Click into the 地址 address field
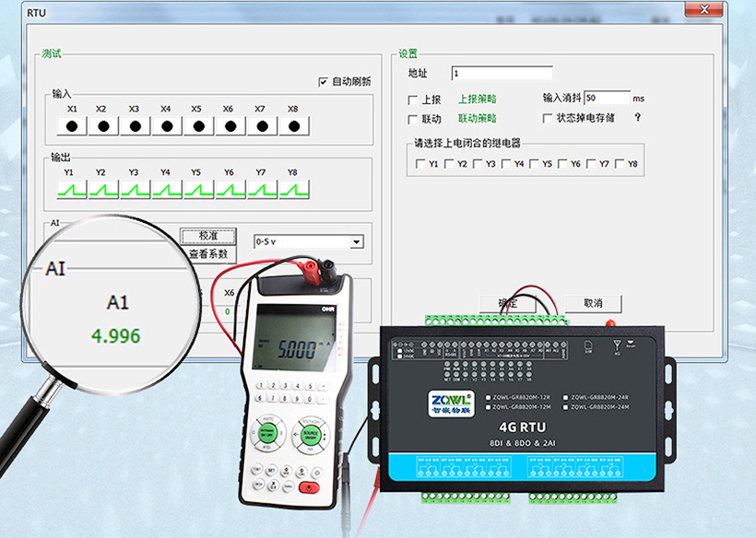This screenshot has height=538, width=756. [x=502, y=73]
